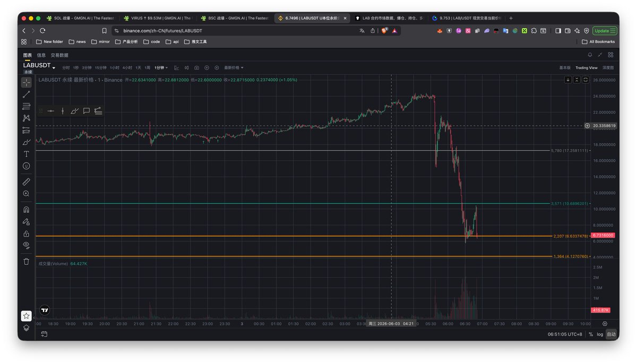Open the go-to-date calendar icon
The image size is (637, 364).
coord(44,334)
